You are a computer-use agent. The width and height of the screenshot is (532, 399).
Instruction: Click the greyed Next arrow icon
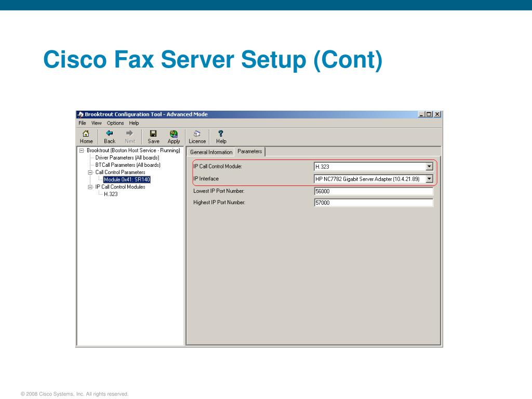(x=129, y=133)
